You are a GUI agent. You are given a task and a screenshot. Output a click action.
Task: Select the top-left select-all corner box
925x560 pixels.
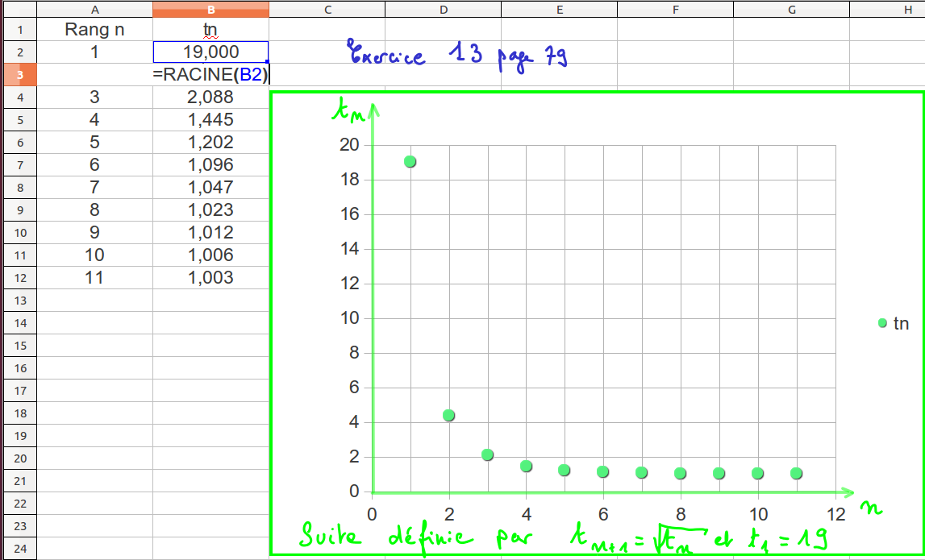point(19,9)
